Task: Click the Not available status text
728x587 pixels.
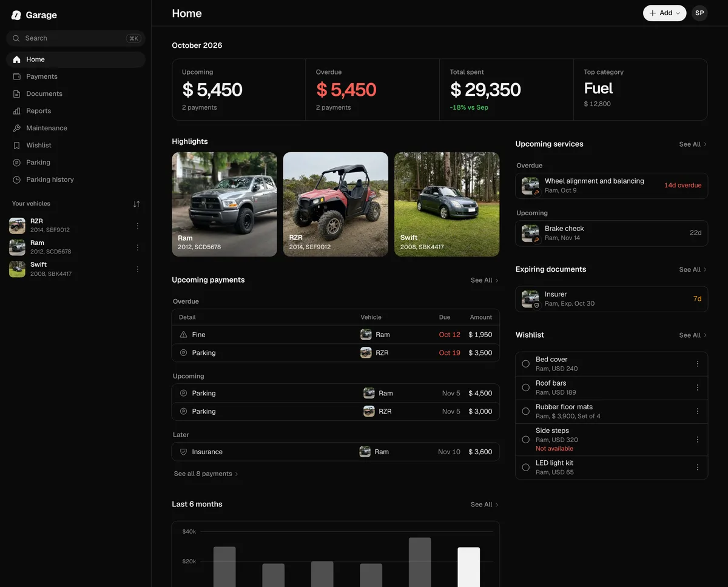Action: (554, 449)
